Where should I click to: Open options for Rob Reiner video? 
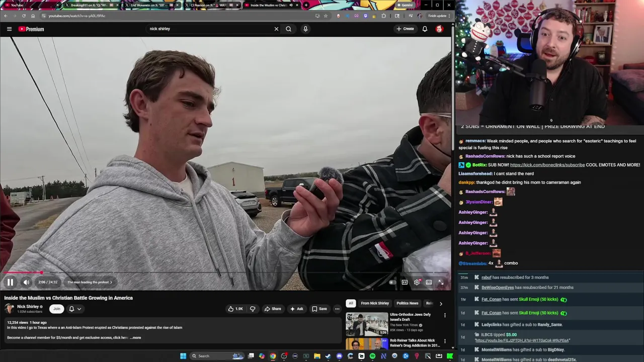pyautogui.click(x=444, y=341)
